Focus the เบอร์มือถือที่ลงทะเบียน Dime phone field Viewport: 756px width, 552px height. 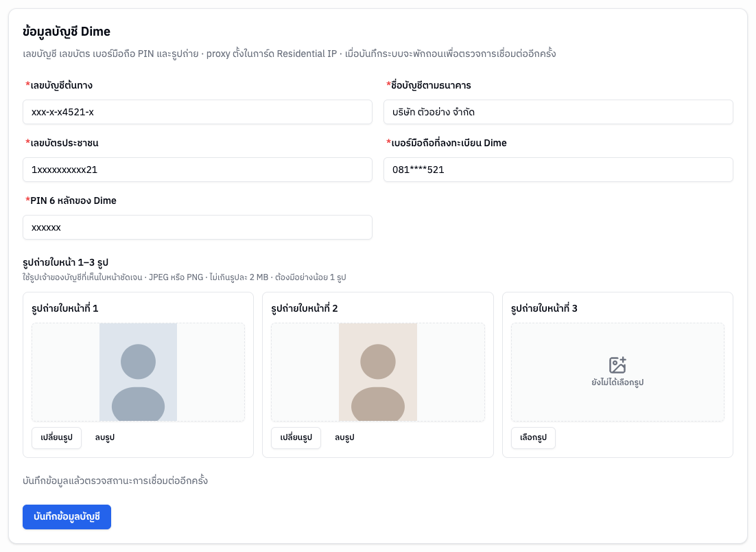pyautogui.click(x=558, y=170)
